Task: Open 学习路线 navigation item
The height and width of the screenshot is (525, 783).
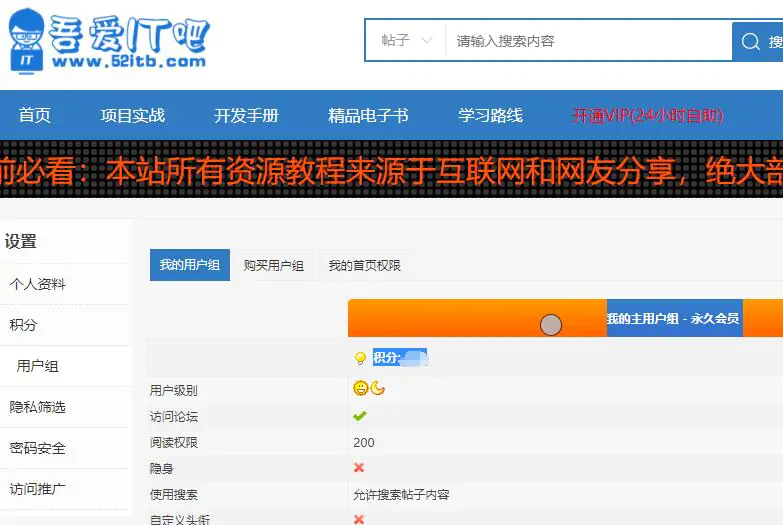Action: click(490, 115)
